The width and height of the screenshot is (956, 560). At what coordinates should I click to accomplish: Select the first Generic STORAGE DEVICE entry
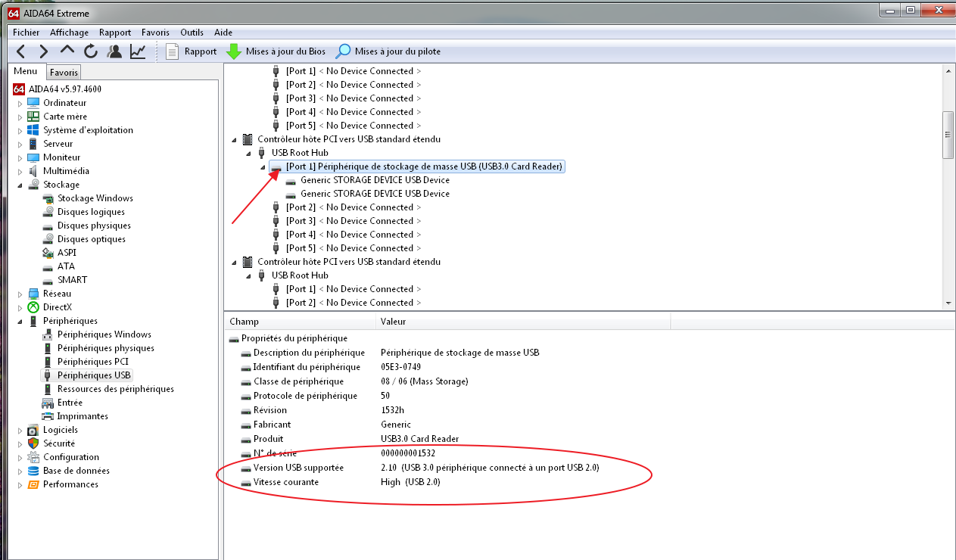375,180
